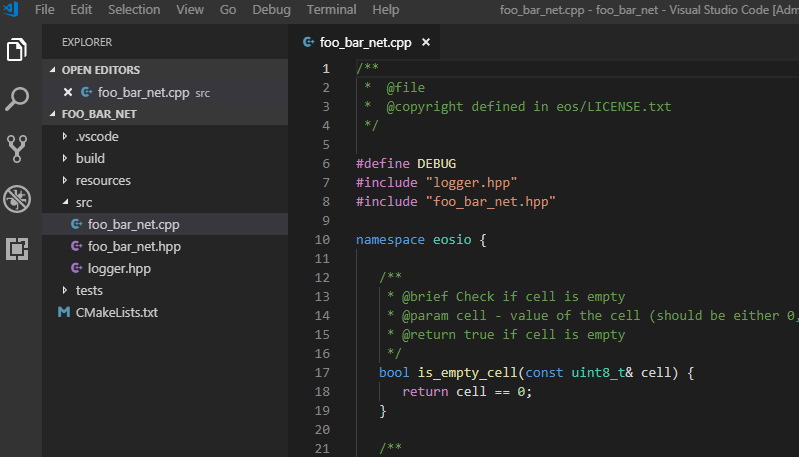
Task: Collapse the Open Editors section
Action: coord(52,70)
